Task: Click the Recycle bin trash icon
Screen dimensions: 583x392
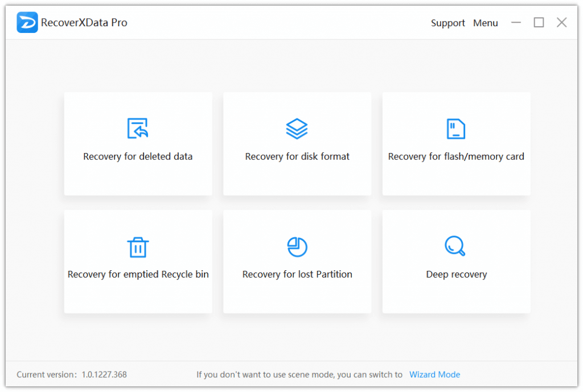Action: coord(138,246)
